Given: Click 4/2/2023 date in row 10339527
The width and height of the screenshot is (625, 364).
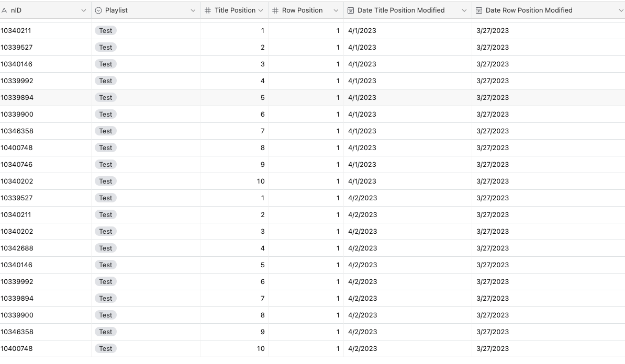Looking at the screenshot, I should click(362, 198).
